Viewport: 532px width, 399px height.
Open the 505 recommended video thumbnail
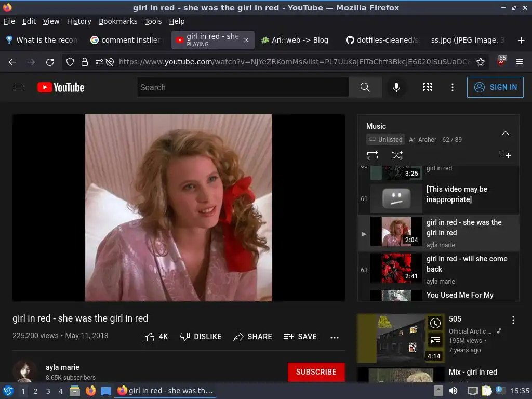point(401,338)
